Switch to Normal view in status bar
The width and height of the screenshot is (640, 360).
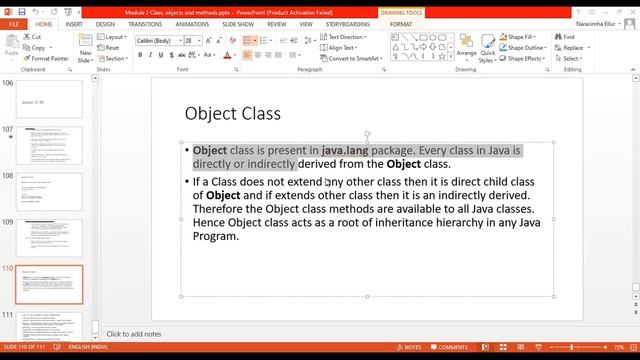point(485,347)
